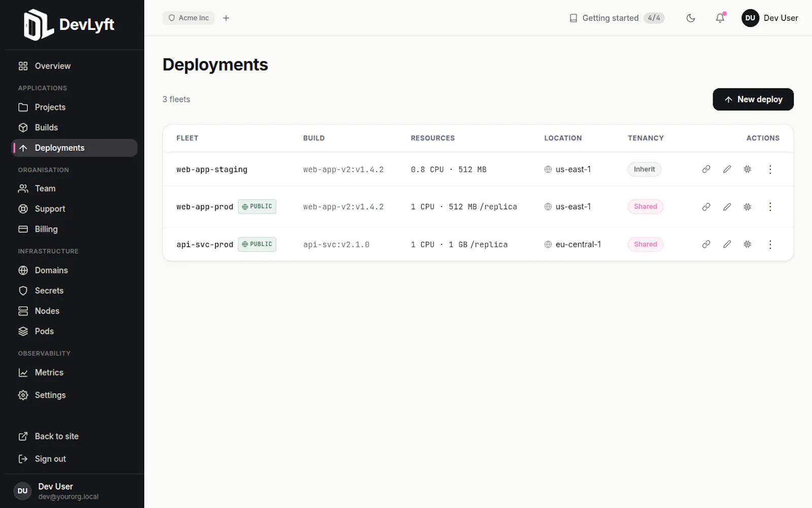This screenshot has width=812, height=508.
Task: Open the Dev User account menu
Action: [x=770, y=18]
